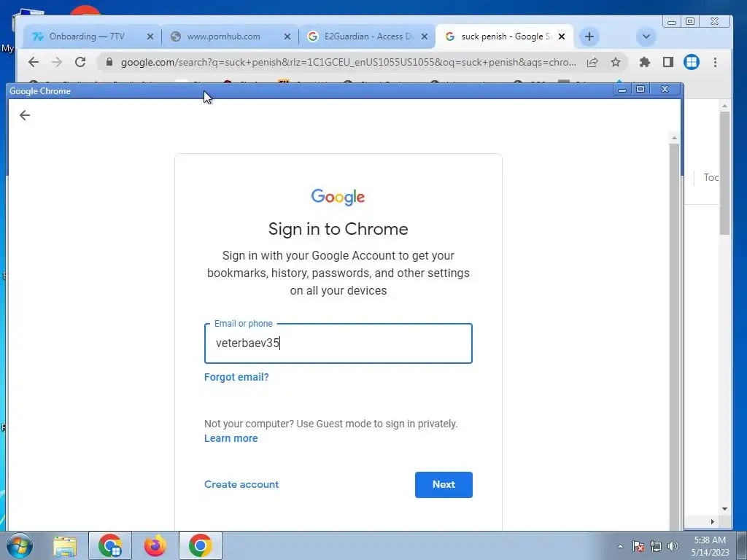Click the horizontal scroll right arrow of page
Screen dimensions: 747x560
[x=712, y=521]
